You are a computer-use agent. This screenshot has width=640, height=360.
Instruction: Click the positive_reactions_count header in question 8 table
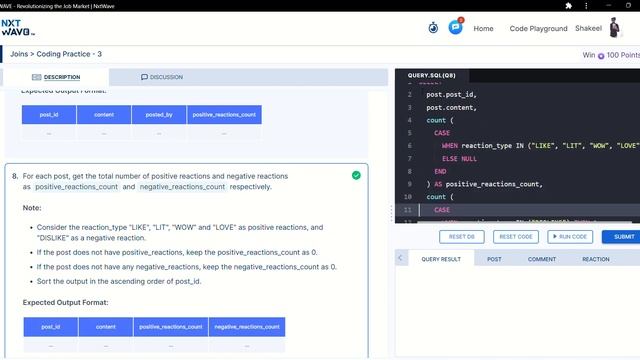click(x=171, y=327)
